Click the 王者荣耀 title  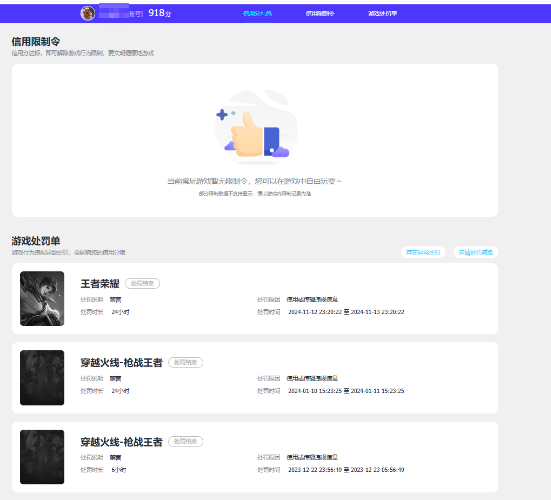[100, 284]
